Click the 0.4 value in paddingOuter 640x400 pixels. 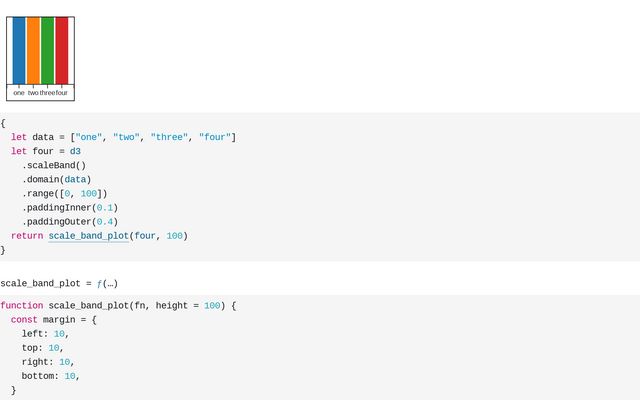[x=104, y=222]
